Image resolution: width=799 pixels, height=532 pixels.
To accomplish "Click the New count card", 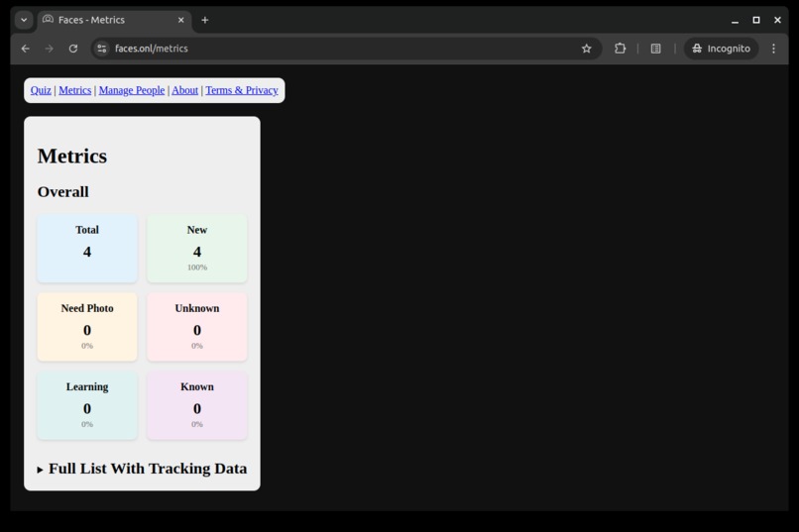I will coord(197,249).
